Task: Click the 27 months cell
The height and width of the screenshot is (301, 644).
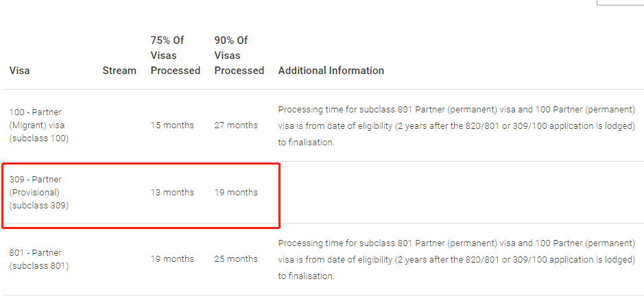Action: coord(236,125)
